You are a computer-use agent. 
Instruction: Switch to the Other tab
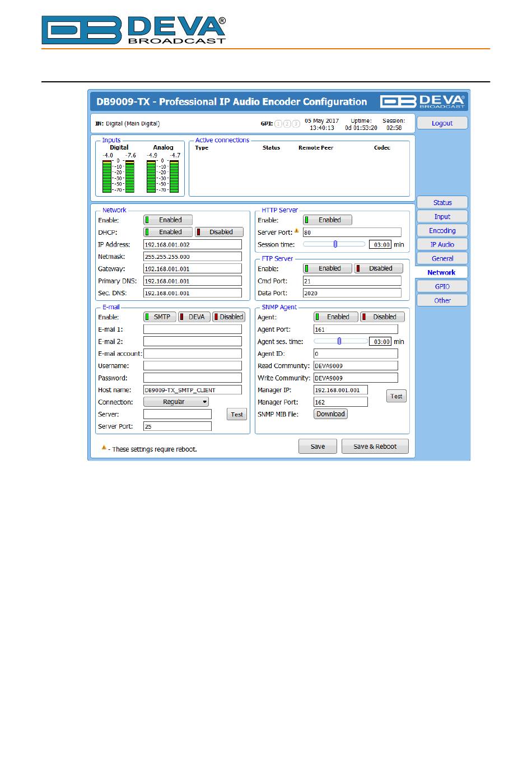442,301
